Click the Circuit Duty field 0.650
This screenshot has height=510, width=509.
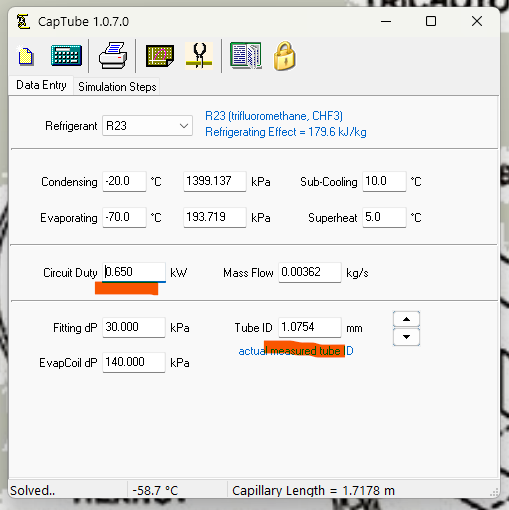tap(134, 272)
